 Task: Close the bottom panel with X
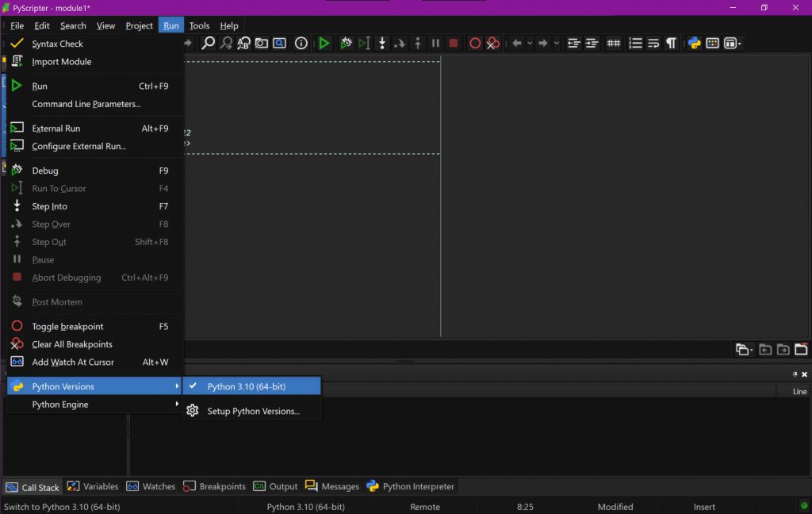point(804,374)
